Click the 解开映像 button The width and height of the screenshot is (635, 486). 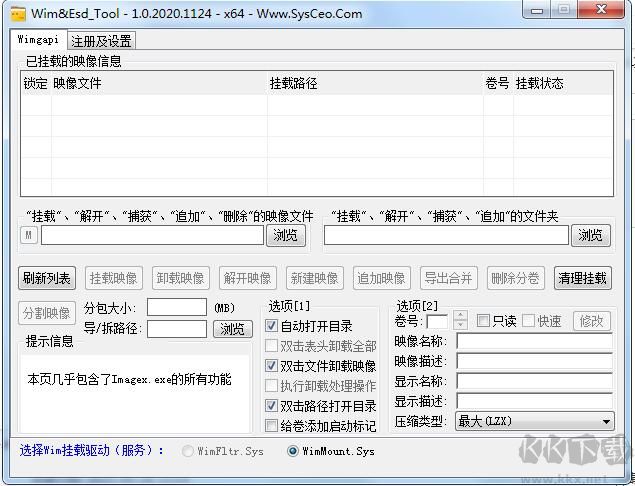(247, 278)
